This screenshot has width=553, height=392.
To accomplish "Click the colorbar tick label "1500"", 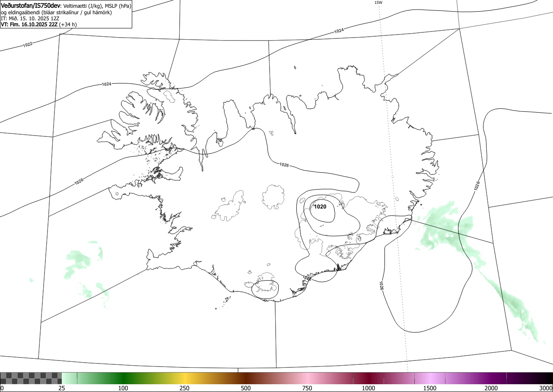I will click(x=430, y=388).
